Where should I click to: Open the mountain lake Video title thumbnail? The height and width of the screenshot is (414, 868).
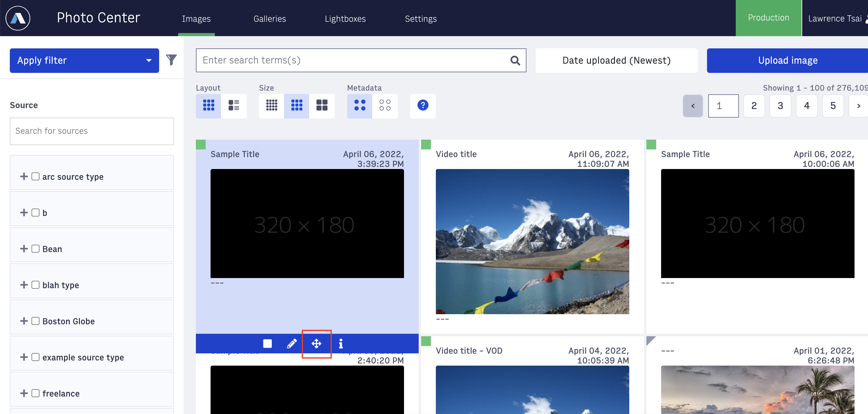click(532, 241)
